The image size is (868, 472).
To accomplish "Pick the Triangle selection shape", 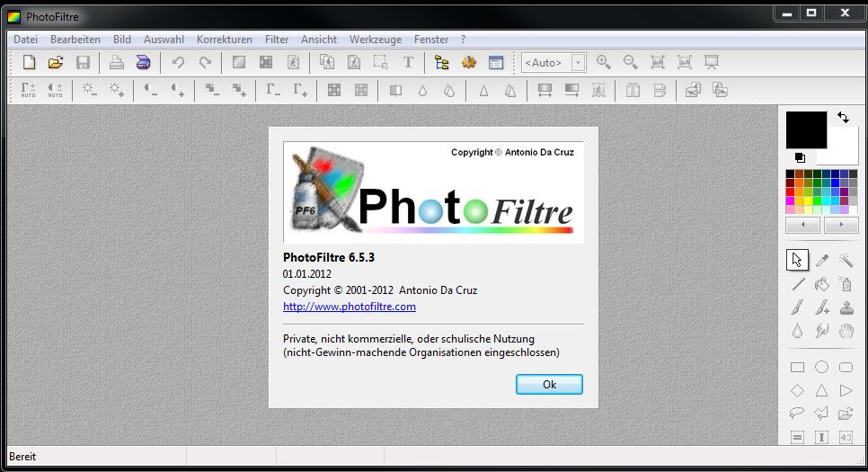I will 821,390.
